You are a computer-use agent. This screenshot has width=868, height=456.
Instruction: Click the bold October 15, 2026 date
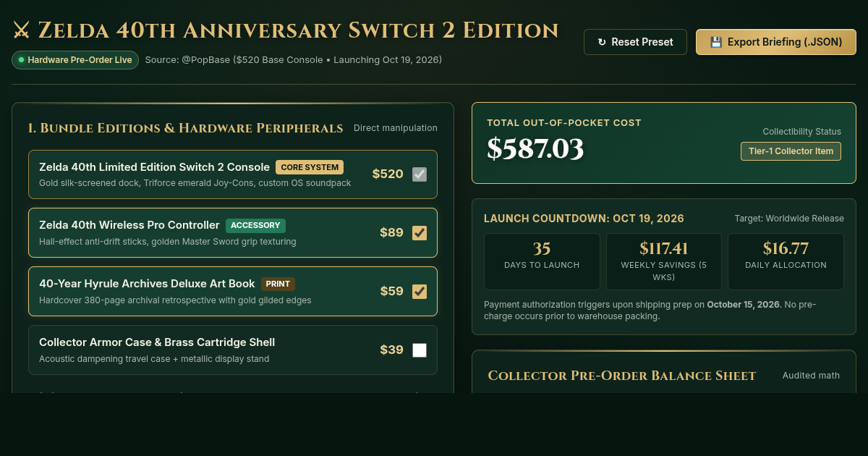pos(744,305)
